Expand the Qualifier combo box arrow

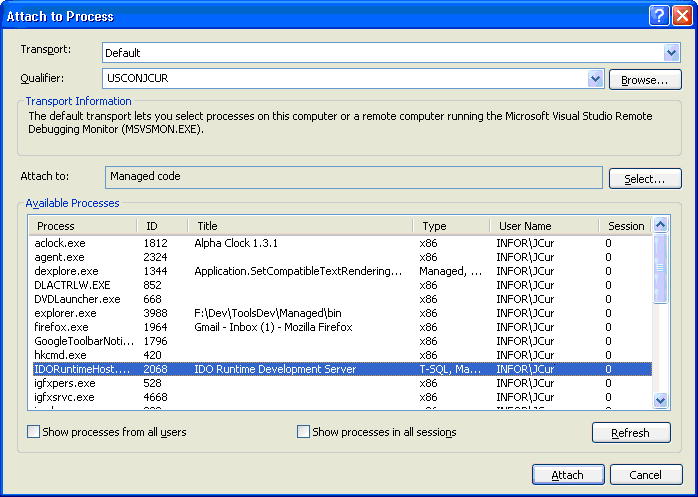point(596,79)
